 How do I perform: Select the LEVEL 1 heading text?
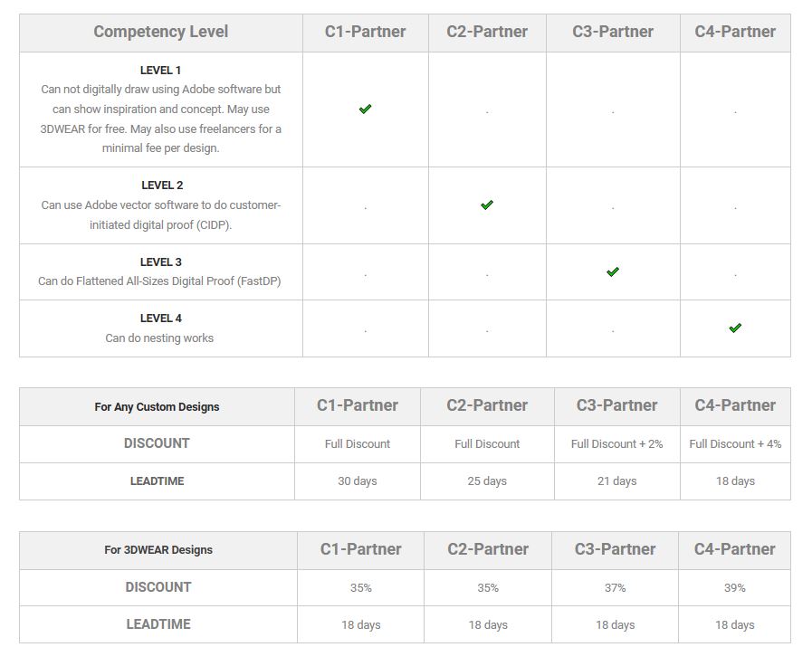click(x=160, y=70)
